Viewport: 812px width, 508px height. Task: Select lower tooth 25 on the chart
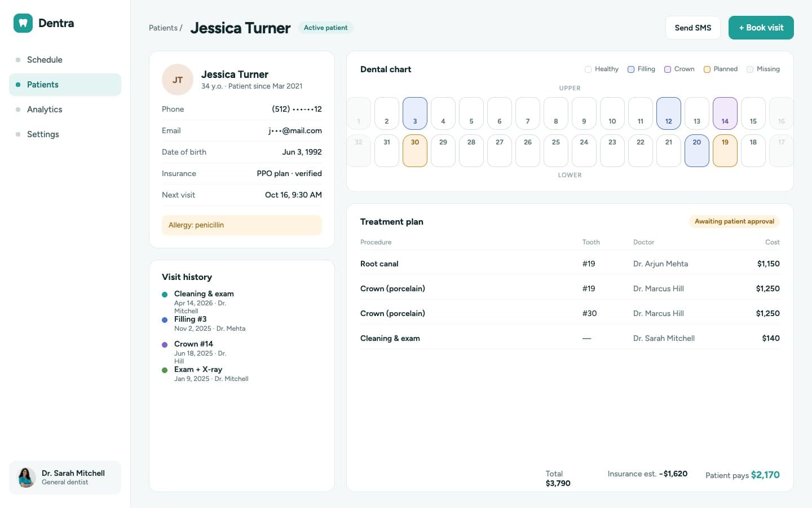pyautogui.click(x=556, y=151)
